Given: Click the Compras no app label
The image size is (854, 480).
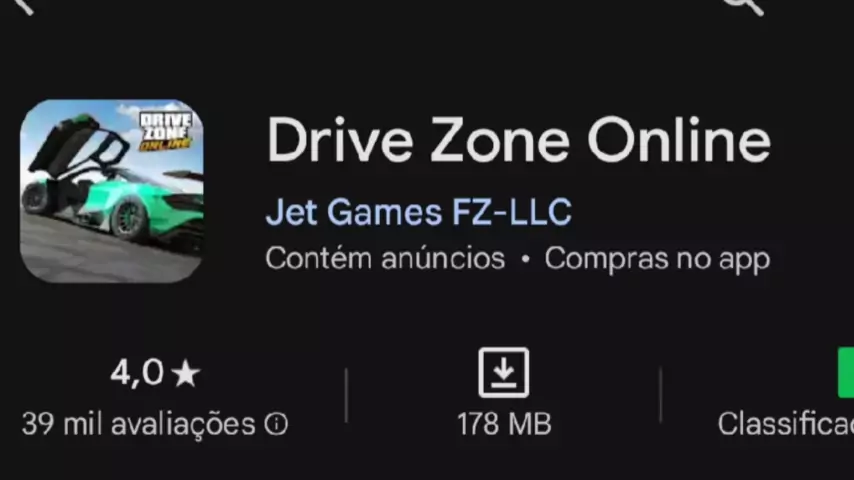Looking at the screenshot, I should (657, 259).
